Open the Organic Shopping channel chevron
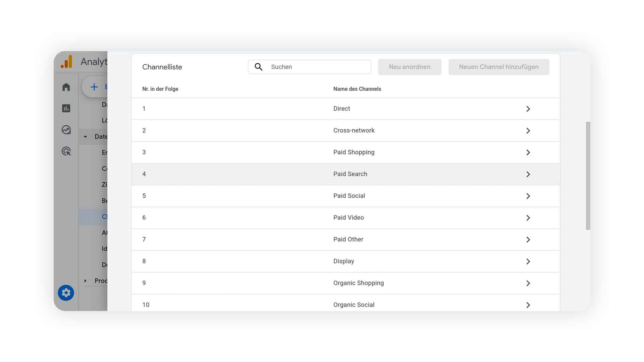 click(528, 283)
